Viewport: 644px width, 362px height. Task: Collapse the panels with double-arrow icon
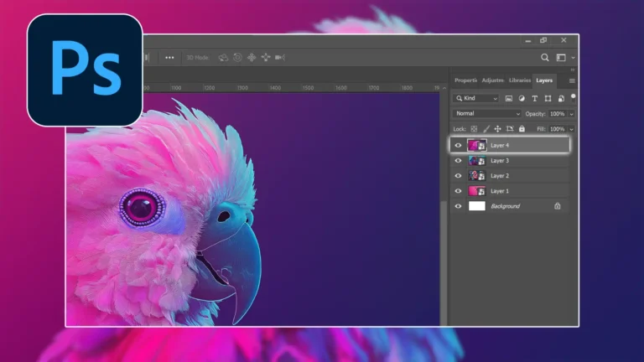click(x=573, y=70)
